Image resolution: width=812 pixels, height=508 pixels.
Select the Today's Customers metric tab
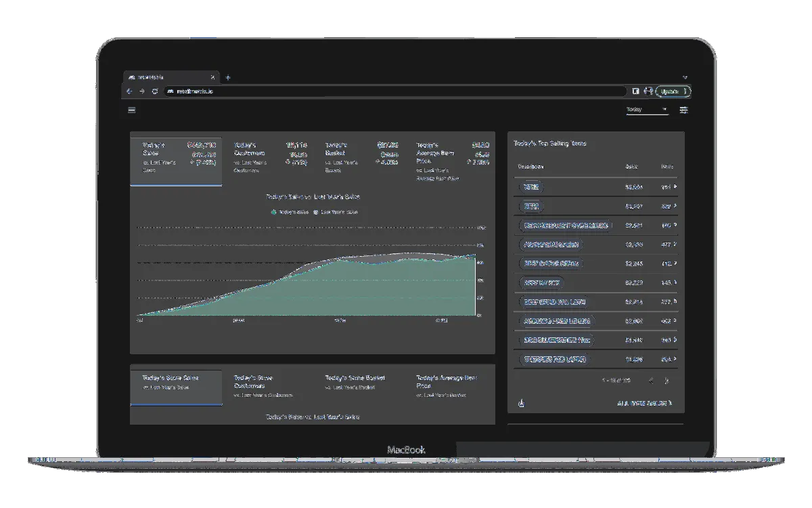tap(267, 158)
